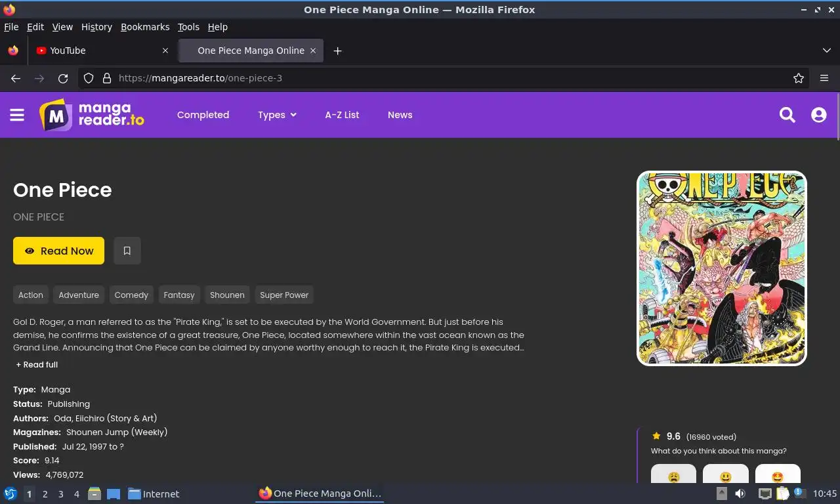Go forward with the browser forward arrow
This screenshot has height=504, width=840.
39,78
